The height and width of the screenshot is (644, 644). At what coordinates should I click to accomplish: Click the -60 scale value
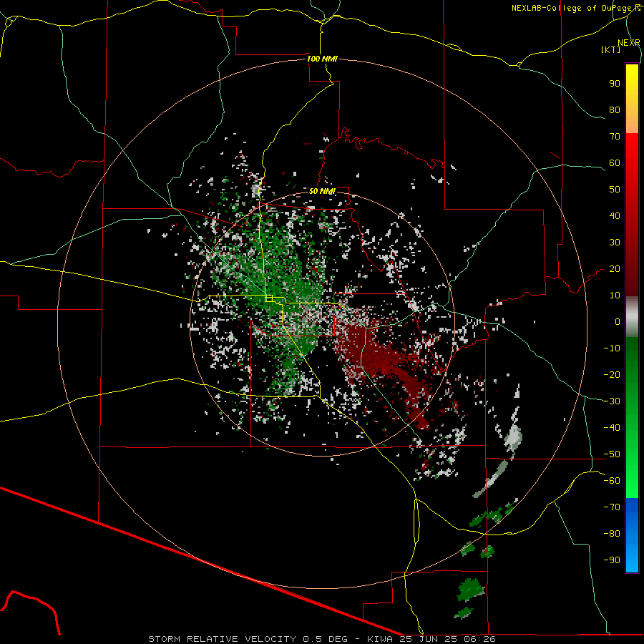(x=612, y=481)
